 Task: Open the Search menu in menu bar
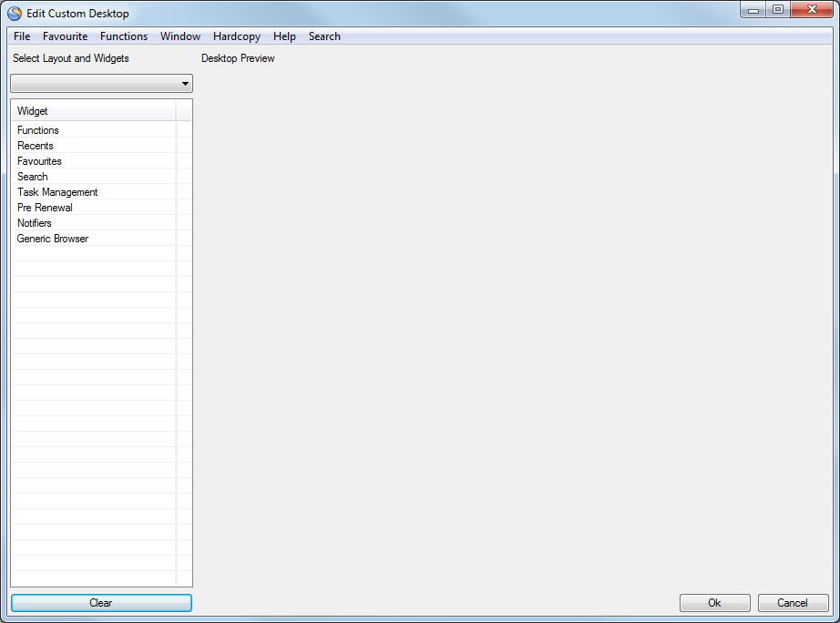[x=324, y=36]
